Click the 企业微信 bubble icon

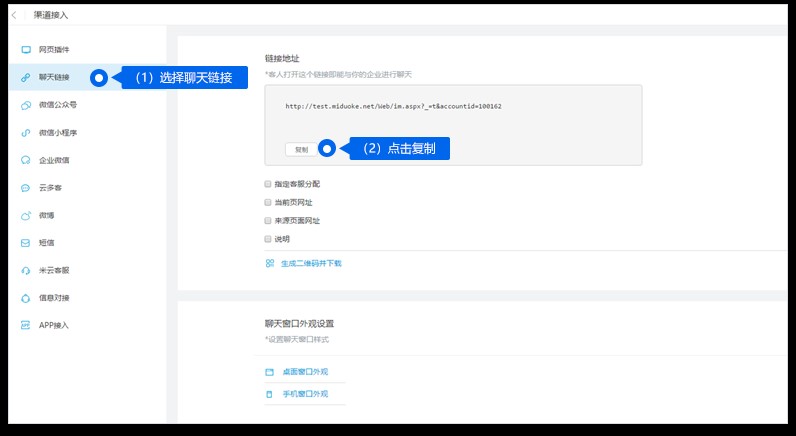pos(26,160)
